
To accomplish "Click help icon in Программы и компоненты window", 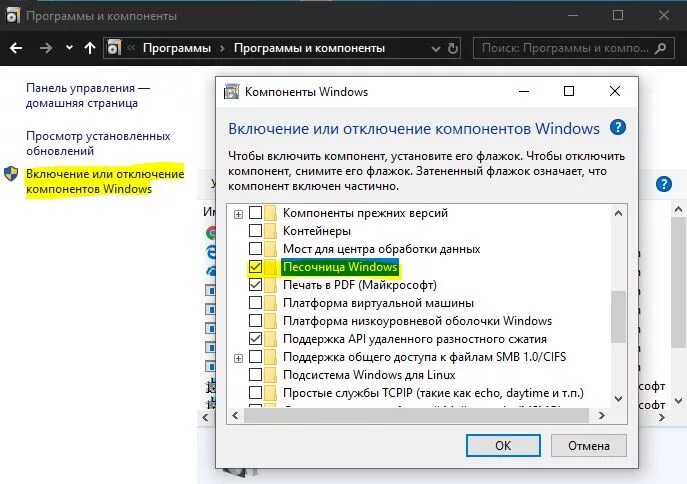I will click(664, 184).
